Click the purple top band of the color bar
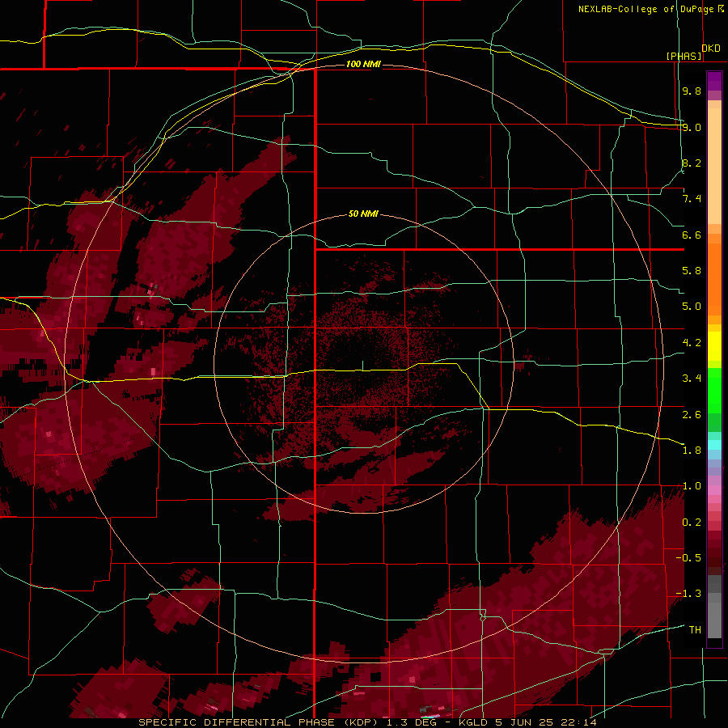The image size is (728, 728). (714, 81)
